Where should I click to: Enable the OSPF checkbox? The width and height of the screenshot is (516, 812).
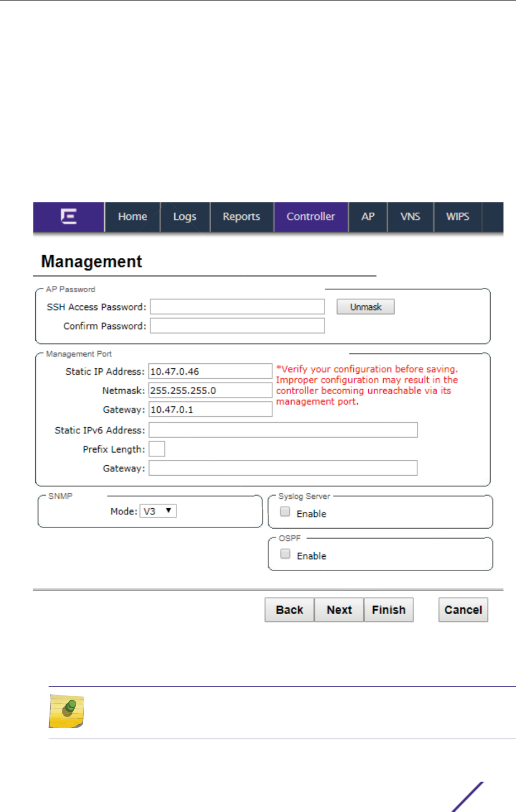(285, 553)
